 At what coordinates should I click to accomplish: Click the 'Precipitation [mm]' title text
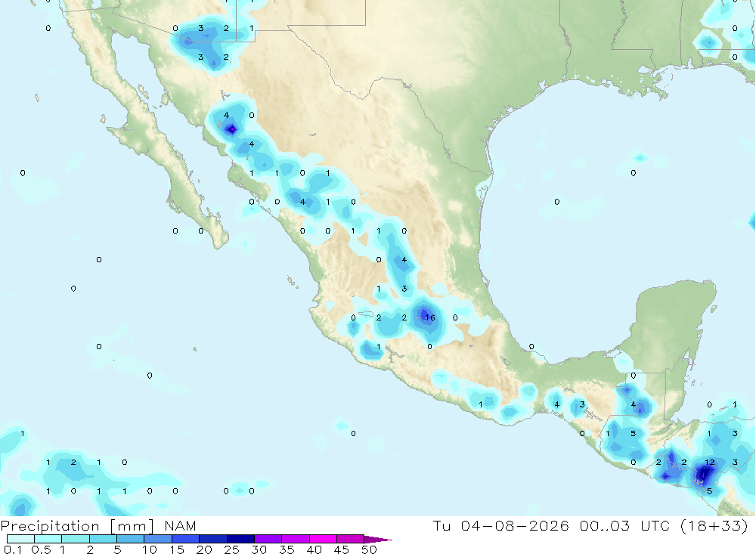click(x=77, y=526)
